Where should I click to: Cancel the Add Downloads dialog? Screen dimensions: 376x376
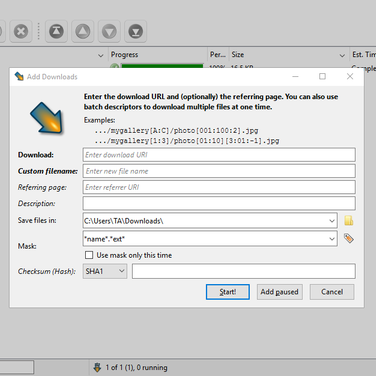pyautogui.click(x=332, y=292)
